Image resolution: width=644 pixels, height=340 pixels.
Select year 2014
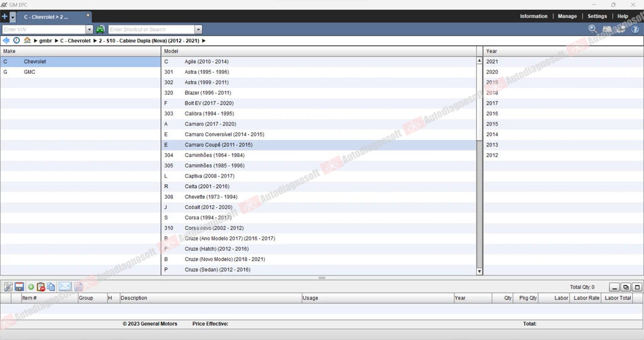click(563, 134)
